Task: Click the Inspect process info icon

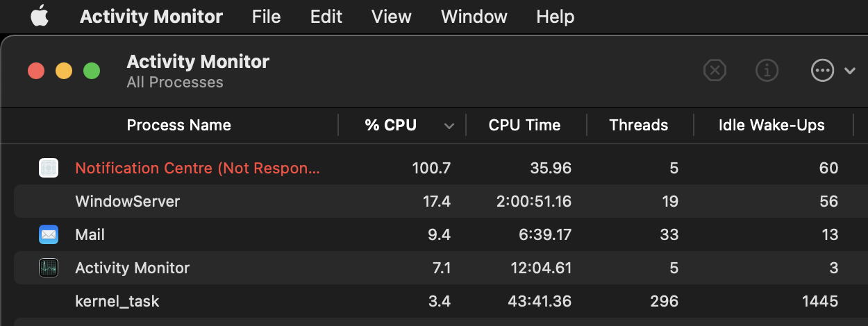Action: point(767,70)
